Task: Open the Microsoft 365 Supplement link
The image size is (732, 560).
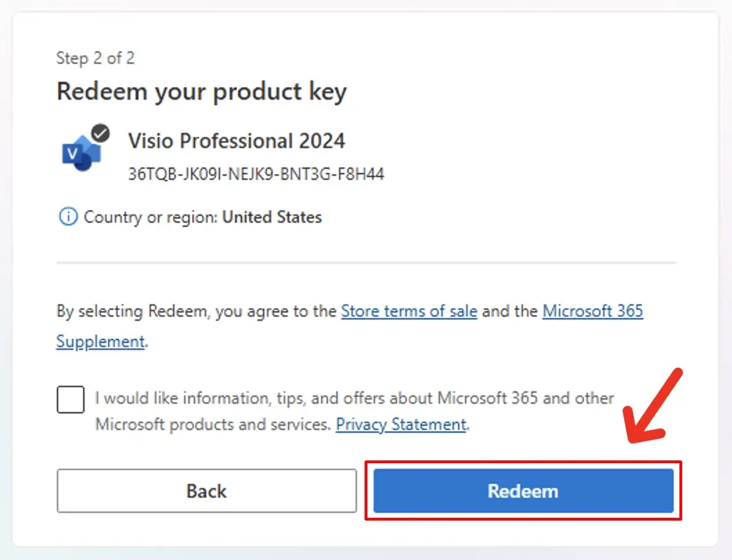Action: [592, 311]
